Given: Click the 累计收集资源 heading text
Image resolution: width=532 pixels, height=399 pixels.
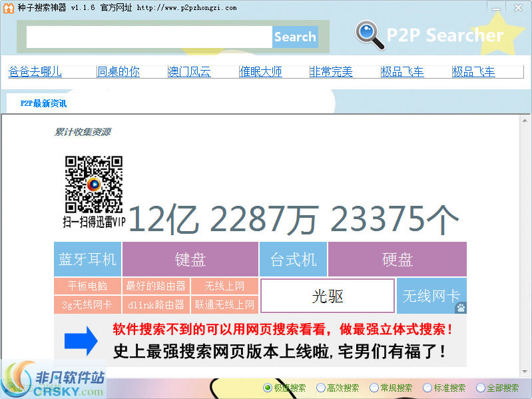Looking at the screenshot, I should click(83, 132).
